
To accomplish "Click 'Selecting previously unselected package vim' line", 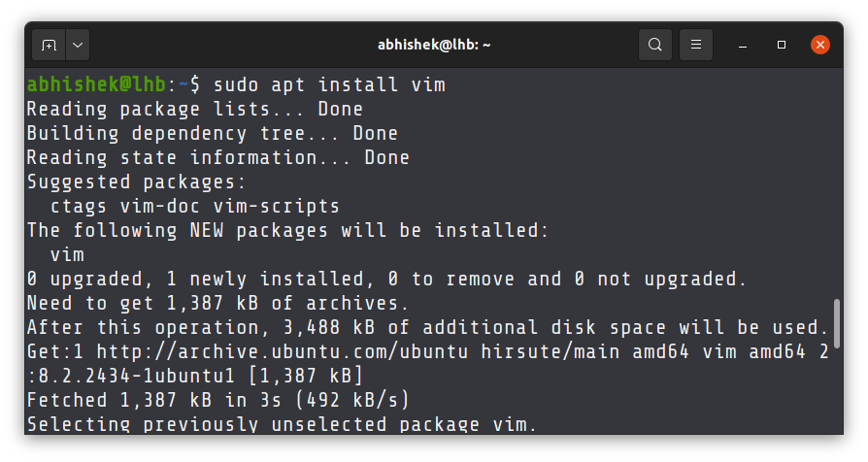I will point(281,424).
